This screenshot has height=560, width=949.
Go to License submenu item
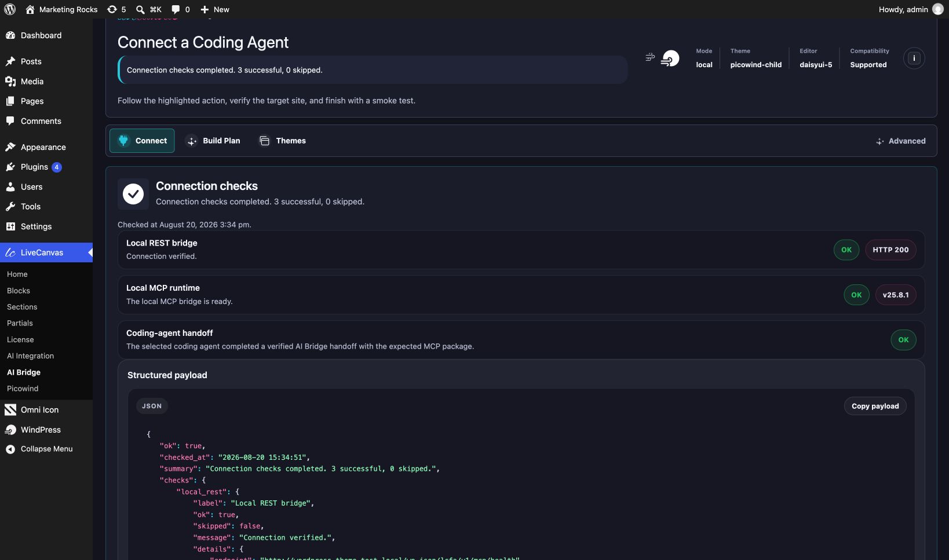click(20, 339)
